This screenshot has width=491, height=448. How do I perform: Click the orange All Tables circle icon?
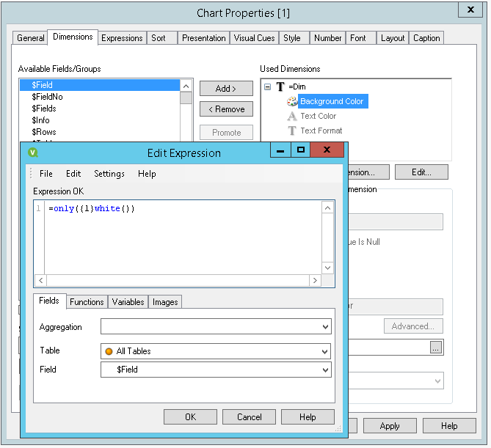(109, 351)
